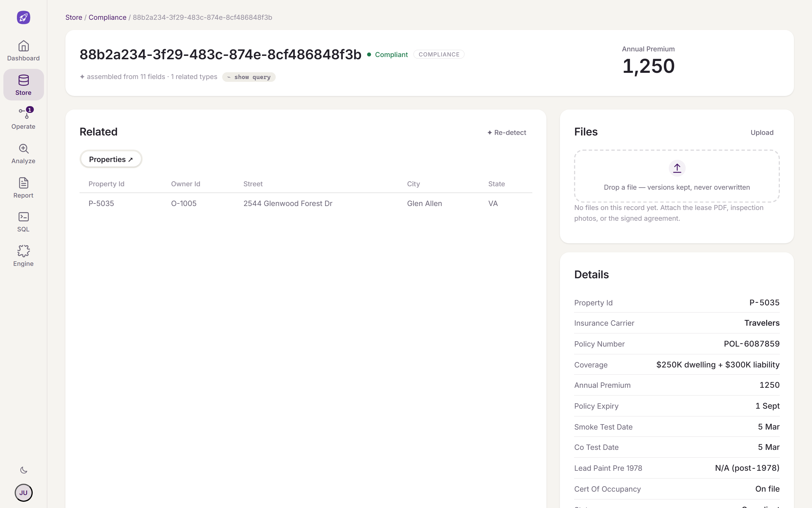Click the On file occupancy value

(767, 489)
